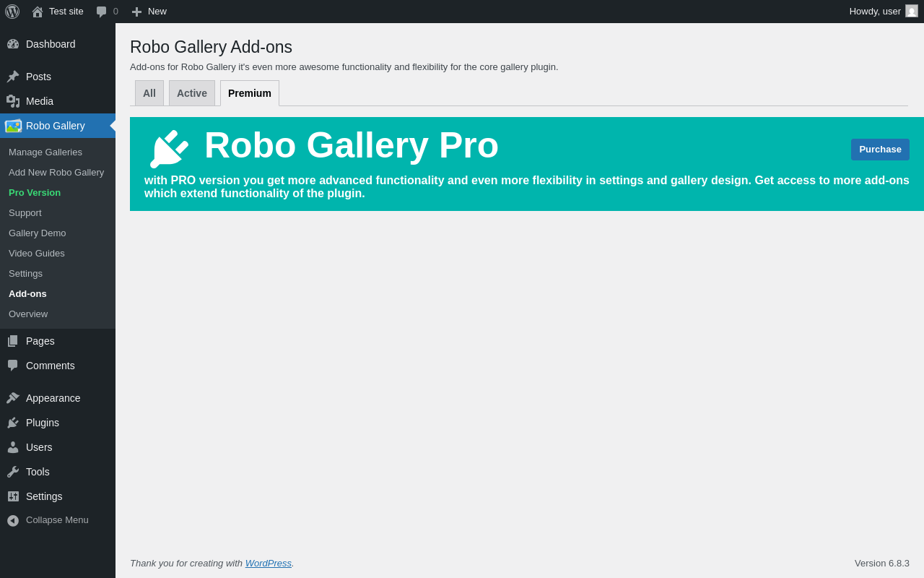Screen dimensions: 924x578
Task: Click the Robo Gallery picture icon
Action: pyautogui.click(x=13, y=126)
